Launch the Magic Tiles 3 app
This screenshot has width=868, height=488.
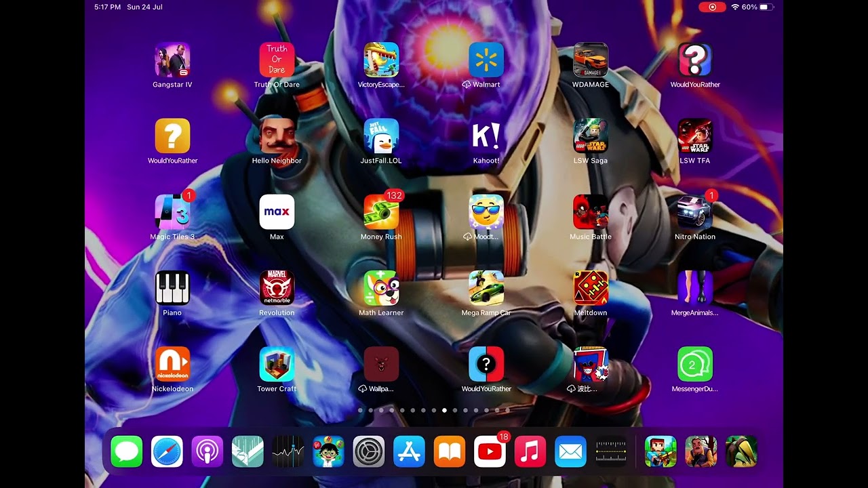pos(172,211)
